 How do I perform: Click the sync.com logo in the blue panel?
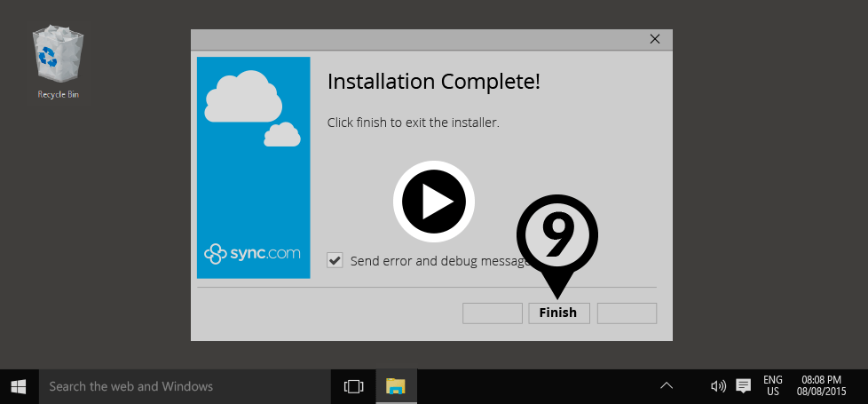tap(253, 253)
